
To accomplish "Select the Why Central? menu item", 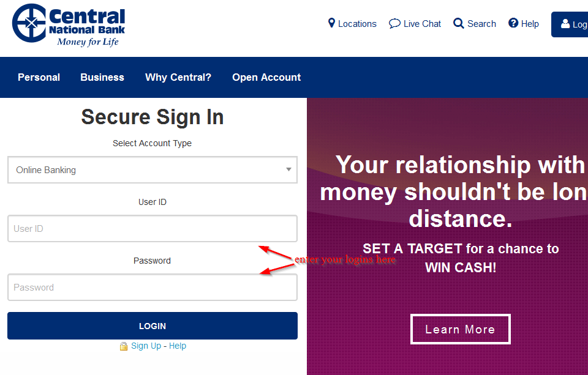I will (x=178, y=77).
